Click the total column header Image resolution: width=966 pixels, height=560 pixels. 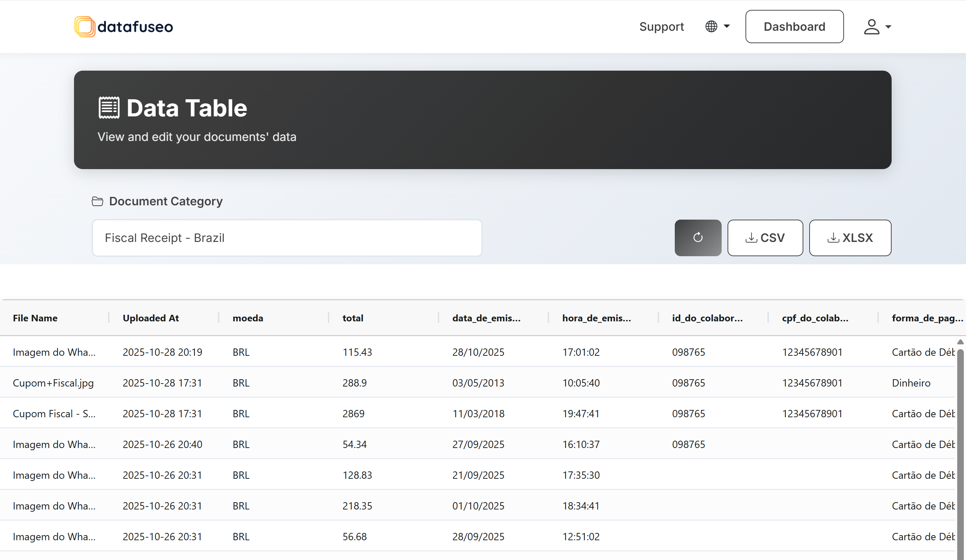tap(353, 318)
